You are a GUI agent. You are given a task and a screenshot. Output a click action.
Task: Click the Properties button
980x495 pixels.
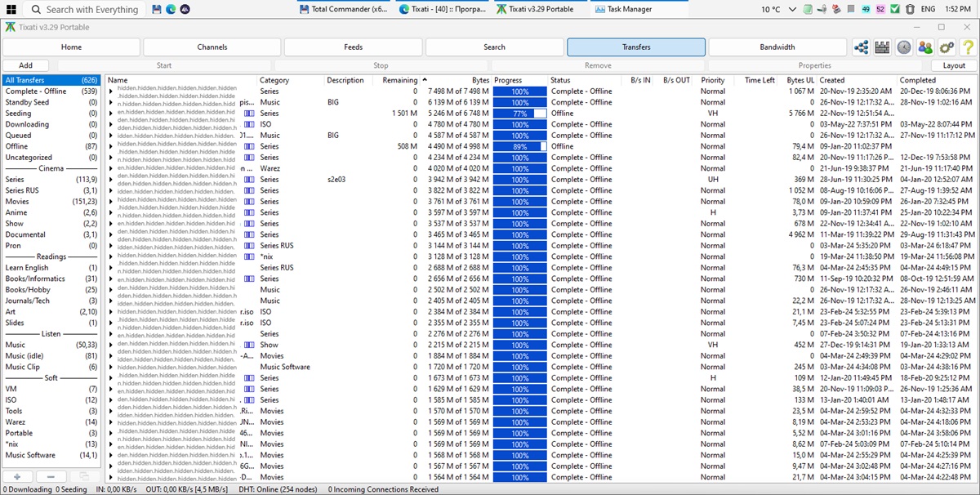(x=814, y=65)
